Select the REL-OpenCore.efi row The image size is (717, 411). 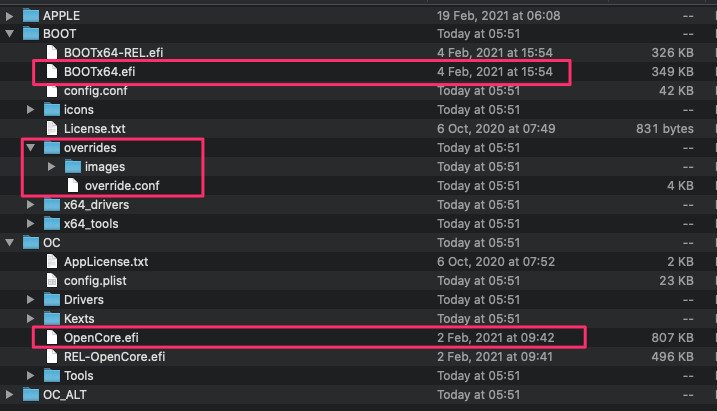[x=358, y=357]
